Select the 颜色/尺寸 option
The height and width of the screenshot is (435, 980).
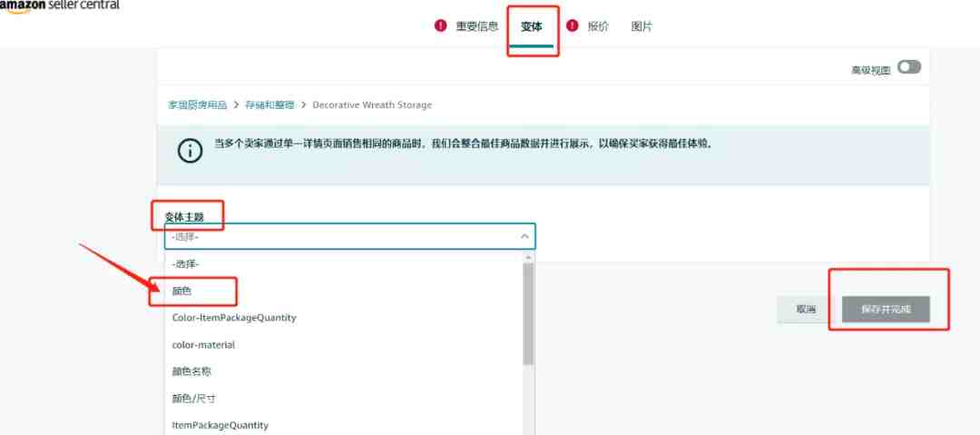[343, 399]
